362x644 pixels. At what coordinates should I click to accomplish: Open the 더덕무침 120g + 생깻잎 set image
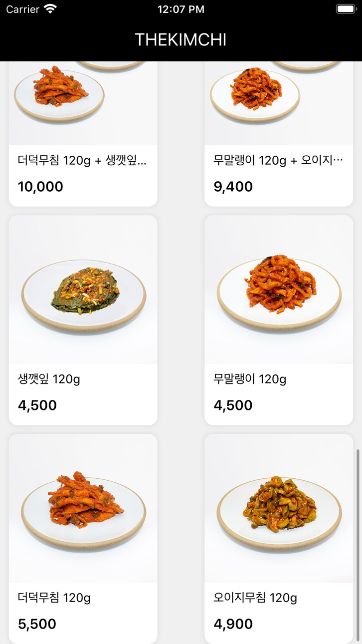pyautogui.click(x=83, y=103)
